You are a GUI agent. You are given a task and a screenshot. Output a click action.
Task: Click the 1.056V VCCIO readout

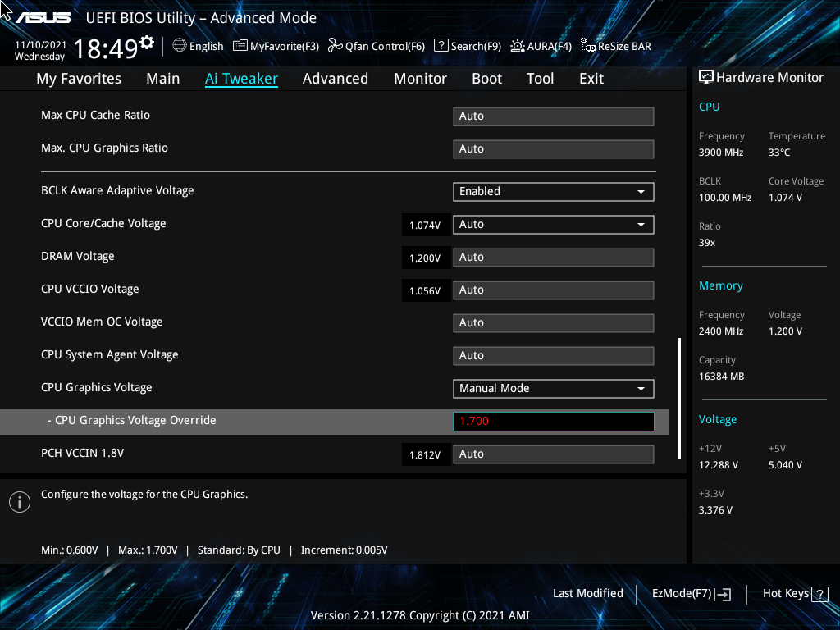pos(425,290)
